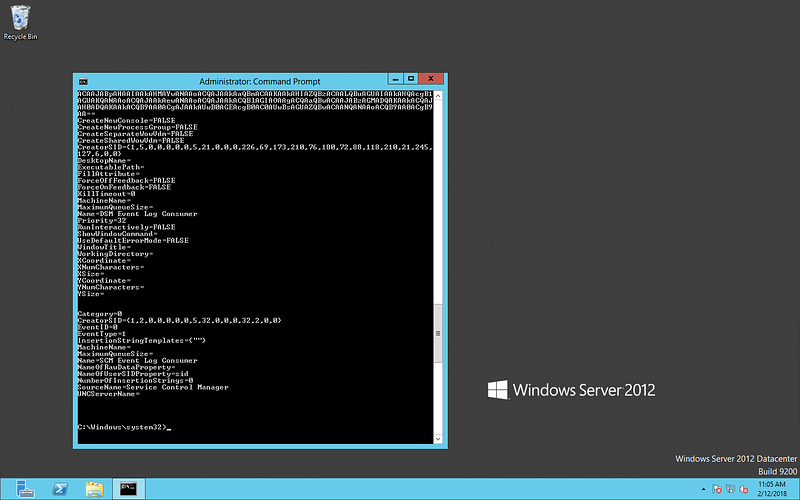
Task: Show hidden tray icons arrow
Action: (704, 489)
